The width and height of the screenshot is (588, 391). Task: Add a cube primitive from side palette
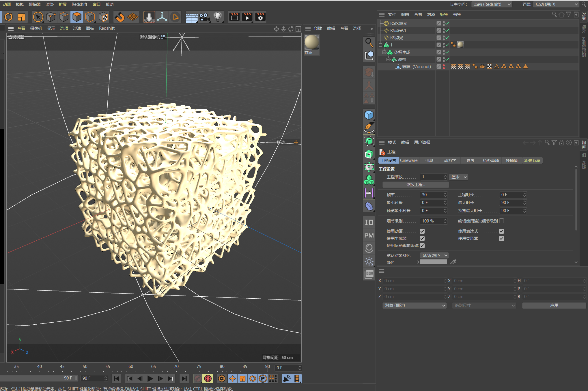click(x=369, y=115)
